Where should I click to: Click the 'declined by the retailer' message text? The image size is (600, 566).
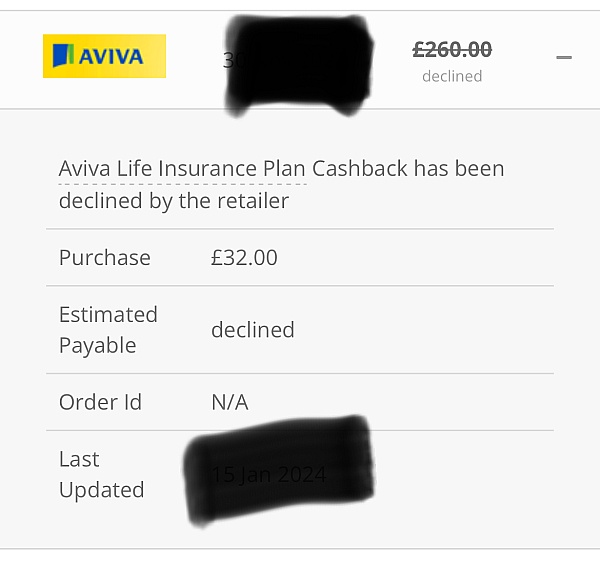(174, 201)
